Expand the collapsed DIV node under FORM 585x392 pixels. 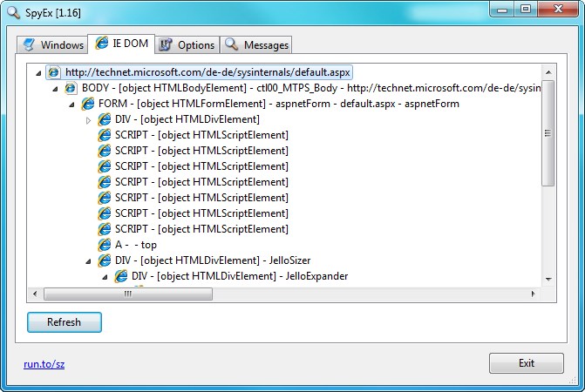(88, 119)
